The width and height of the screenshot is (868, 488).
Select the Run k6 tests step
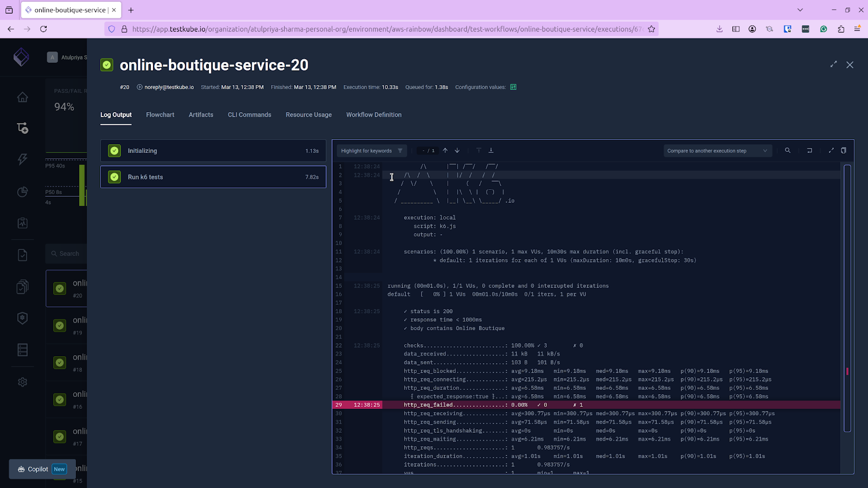pyautogui.click(x=213, y=177)
